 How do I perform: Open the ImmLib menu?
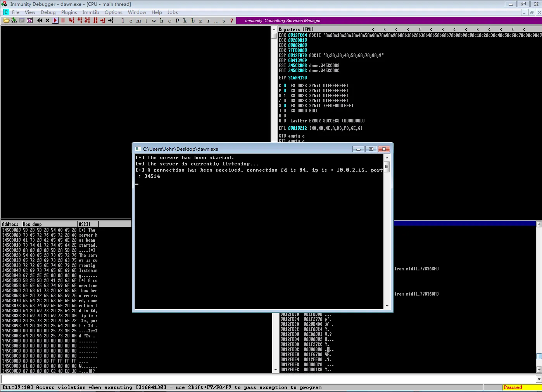(91, 12)
